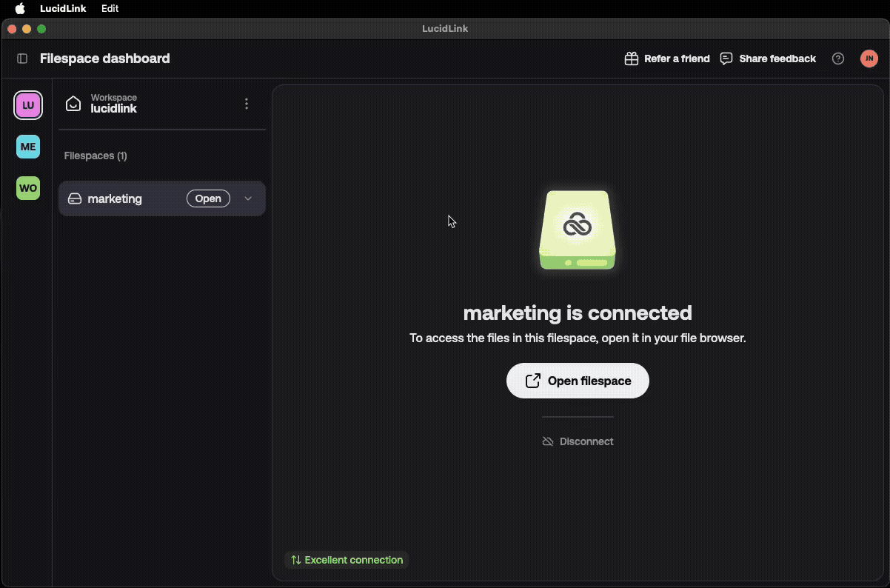Click the marketing is connected heading

pos(578,313)
